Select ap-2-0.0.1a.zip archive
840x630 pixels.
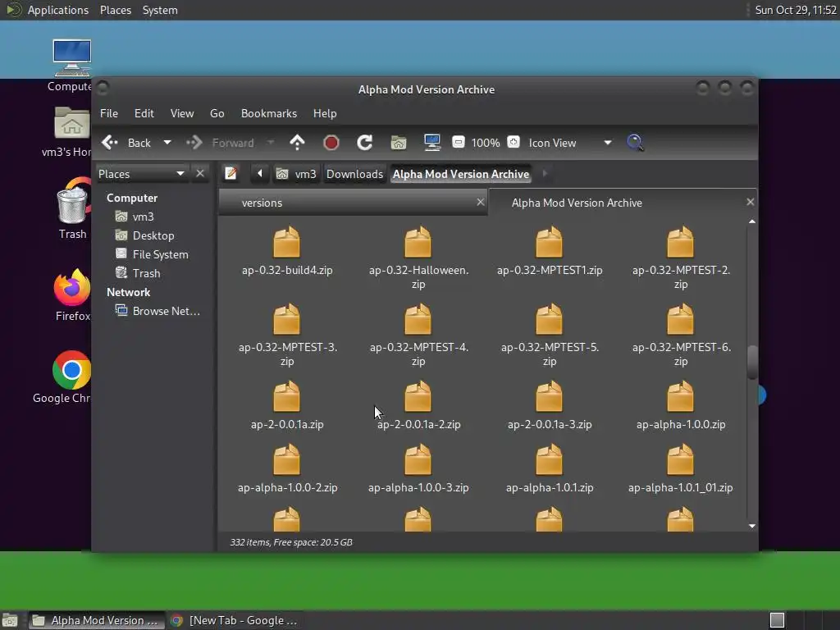(x=286, y=405)
